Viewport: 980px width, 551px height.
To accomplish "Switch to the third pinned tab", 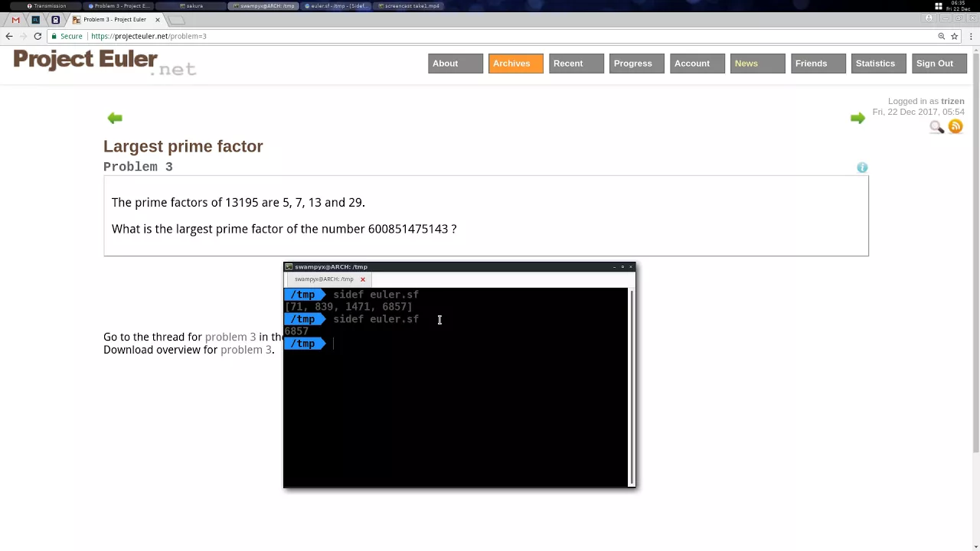I will point(55,20).
